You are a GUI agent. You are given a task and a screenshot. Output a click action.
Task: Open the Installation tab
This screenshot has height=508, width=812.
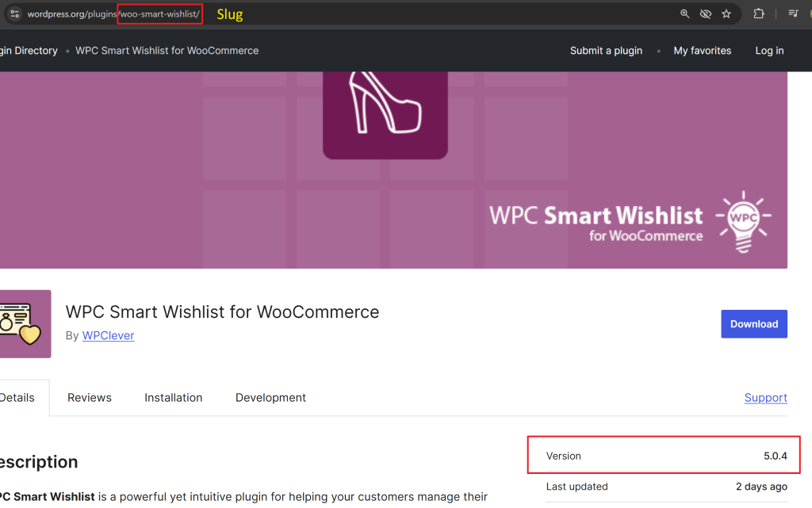(173, 398)
